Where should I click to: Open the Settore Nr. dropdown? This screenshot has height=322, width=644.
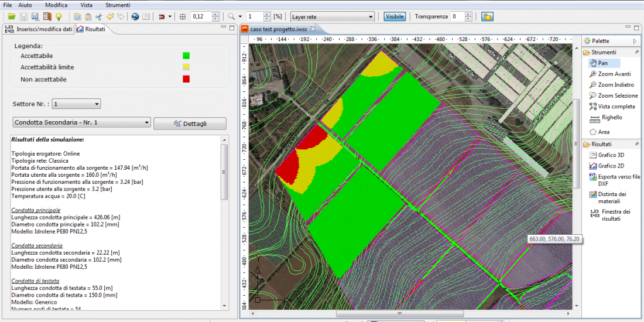coord(76,104)
